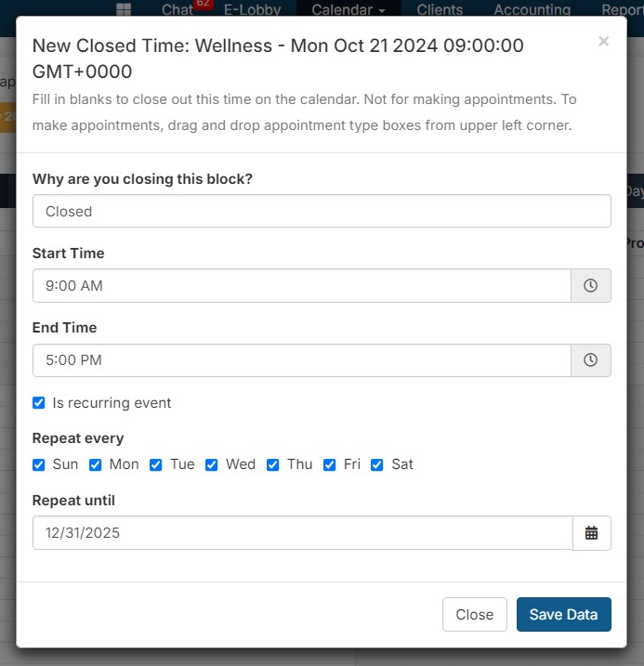Open the E-Lobby menu item
Screen dimensions: 644x666
click(252, 10)
